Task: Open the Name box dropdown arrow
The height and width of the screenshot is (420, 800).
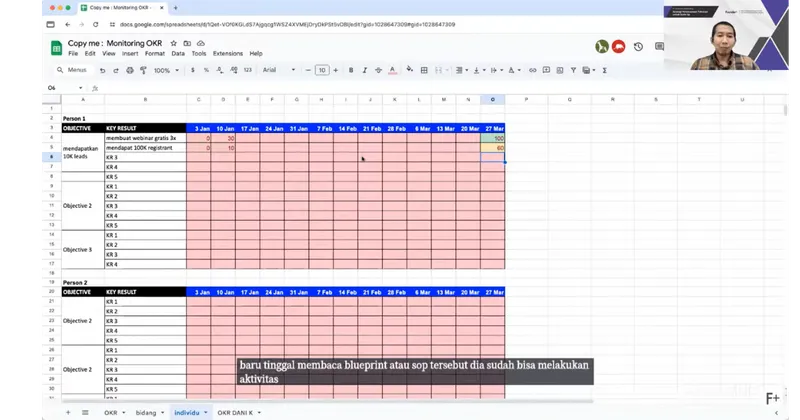Action: (x=81, y=88)
